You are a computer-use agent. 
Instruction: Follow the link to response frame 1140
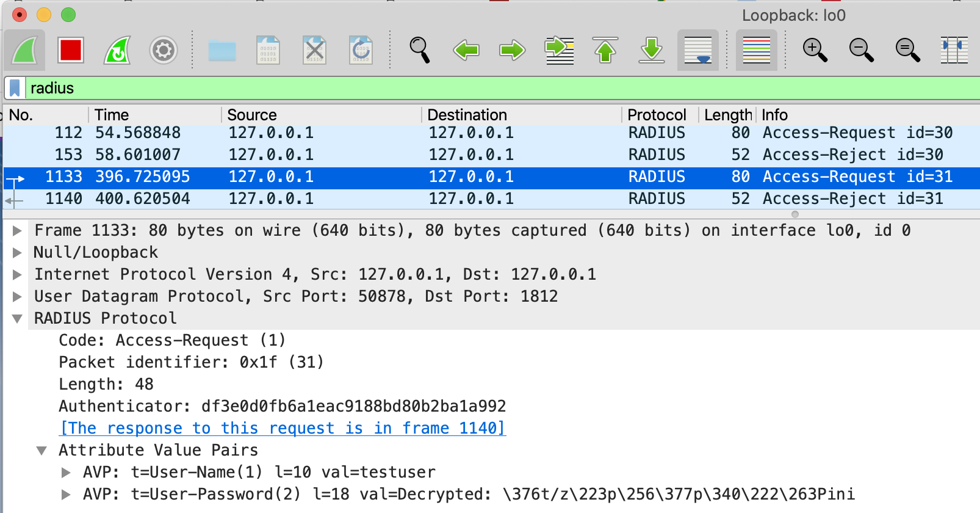(283, 428)
